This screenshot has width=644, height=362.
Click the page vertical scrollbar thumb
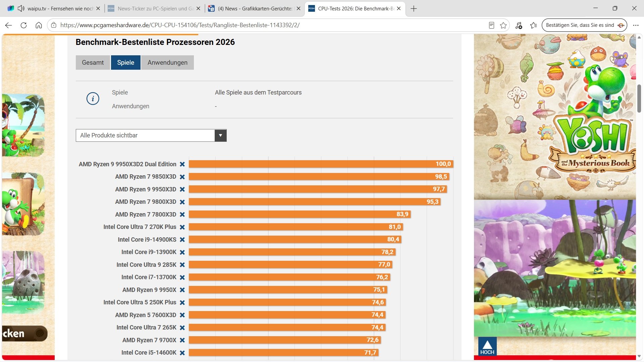[639, 99]
